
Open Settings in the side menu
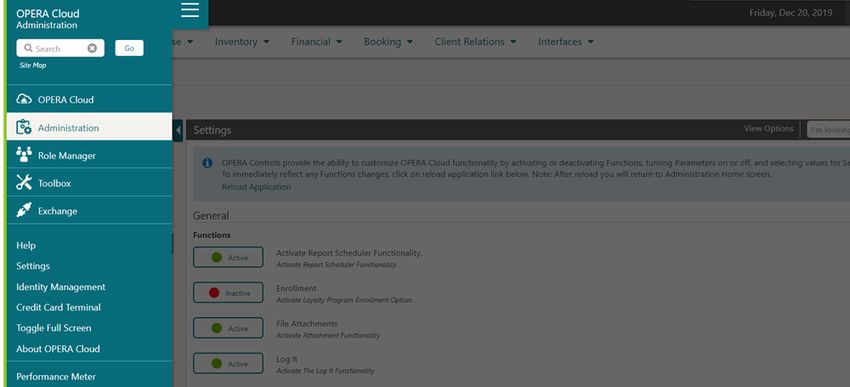pyautogui.click(x=33, y=266)
